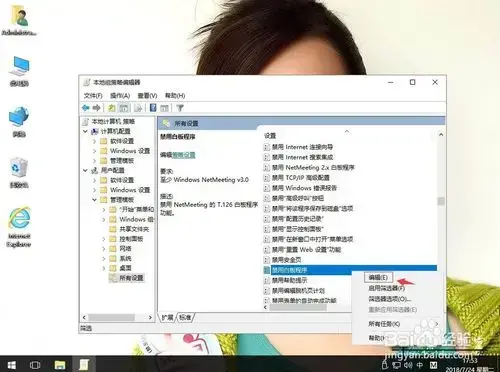This screenshot has width=500, height=372.
Task: Expand the 控制面板 tree folder
Action: pyautogui.click(x=104, y=239)
